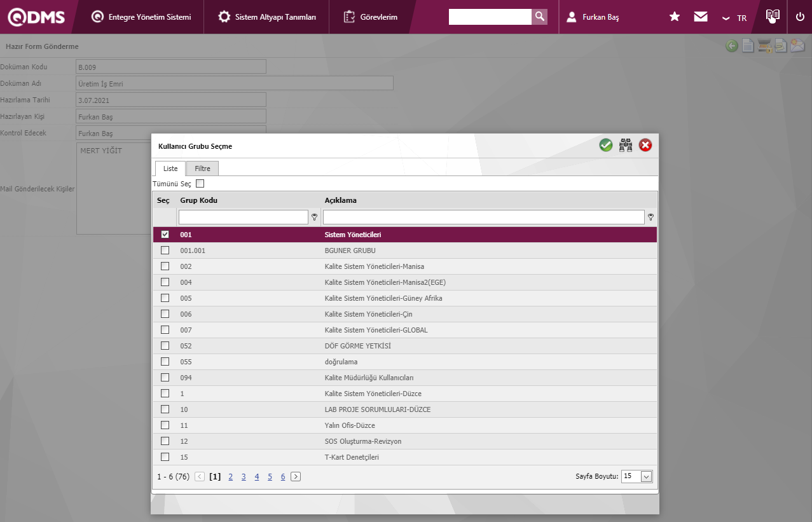Image resolution: width=812 pixels, height=522 pixels.
Task: Click the Doküman Adı field Üretim İş Emri
Action: (x=234, y=83)
